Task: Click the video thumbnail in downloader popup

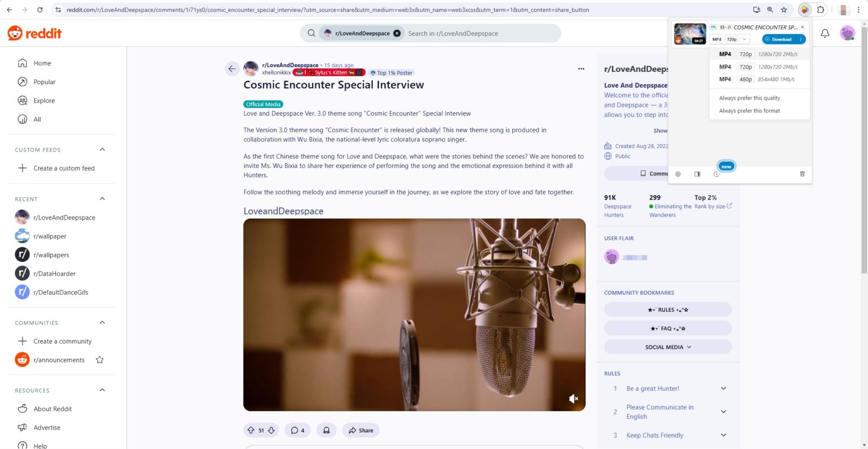Action: pos(689,34)
